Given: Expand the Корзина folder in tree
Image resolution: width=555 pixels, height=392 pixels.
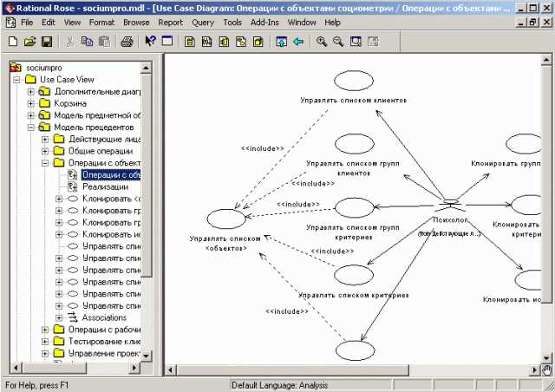Looking at the screenshot, I should pos(31,104).
